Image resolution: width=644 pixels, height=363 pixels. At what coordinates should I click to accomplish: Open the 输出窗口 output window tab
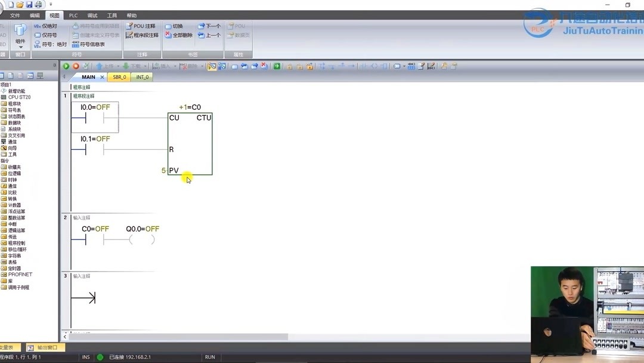[x=44, y=348]
